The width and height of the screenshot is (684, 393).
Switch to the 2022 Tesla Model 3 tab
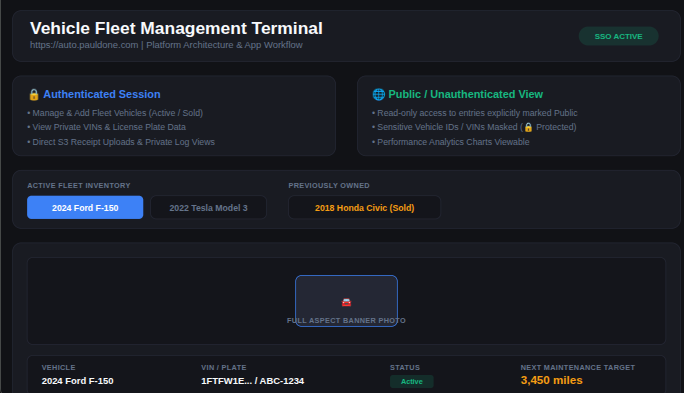click(208, 208)
